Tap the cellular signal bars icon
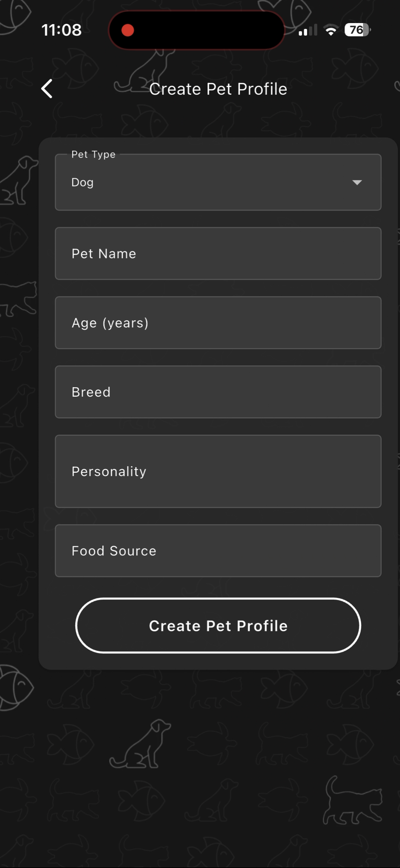This screenshot has width=400, height=868. click(307, 30)
